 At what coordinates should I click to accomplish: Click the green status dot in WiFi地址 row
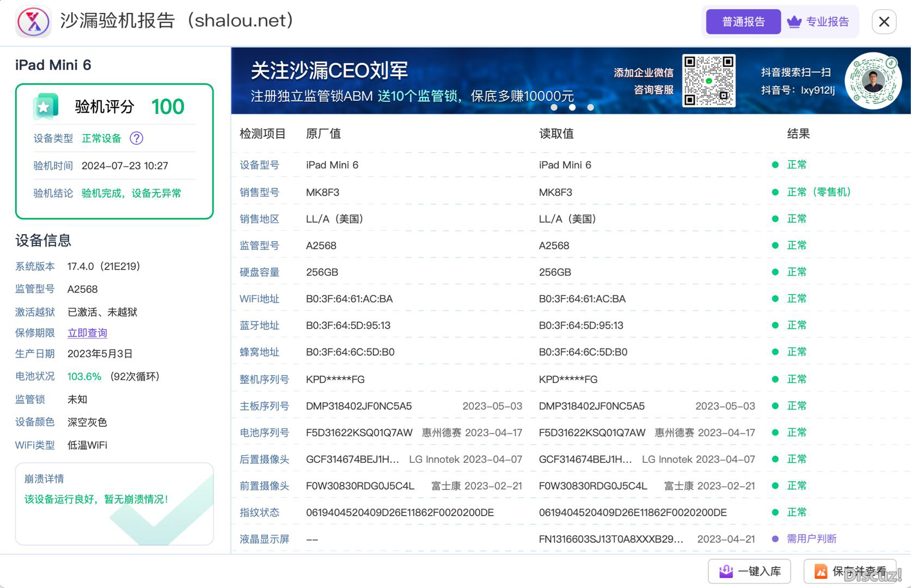coord(775,299)
